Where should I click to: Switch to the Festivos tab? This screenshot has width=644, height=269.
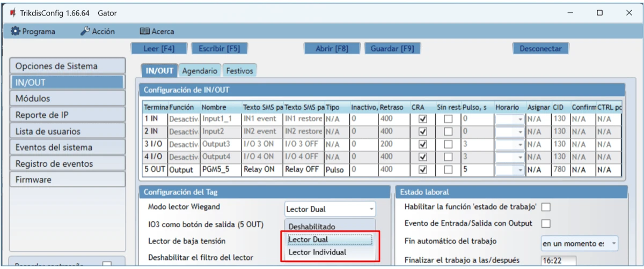(x=239, y=70)
